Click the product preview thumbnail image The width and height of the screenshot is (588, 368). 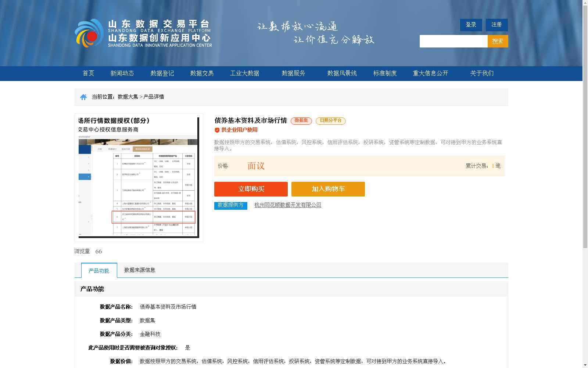click(139, 178)
